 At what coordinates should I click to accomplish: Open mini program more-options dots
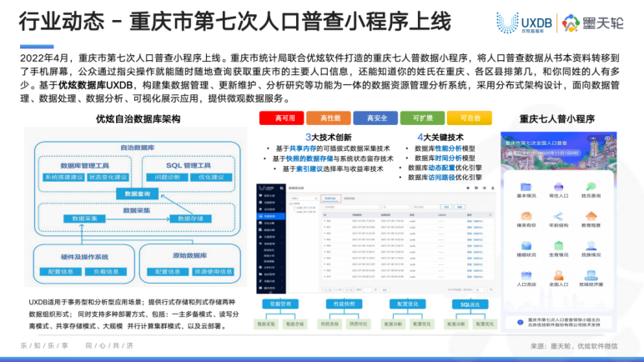[x=593, y=138]
